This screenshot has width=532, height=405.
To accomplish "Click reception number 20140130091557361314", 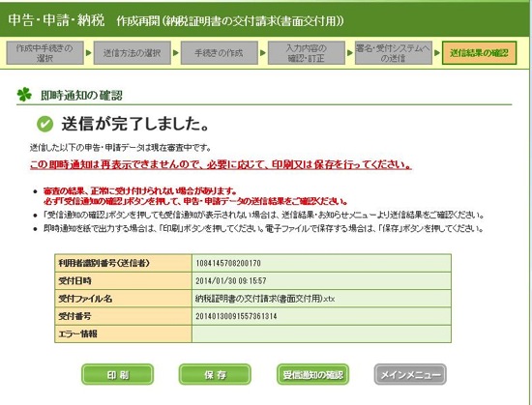I will 236,316.
